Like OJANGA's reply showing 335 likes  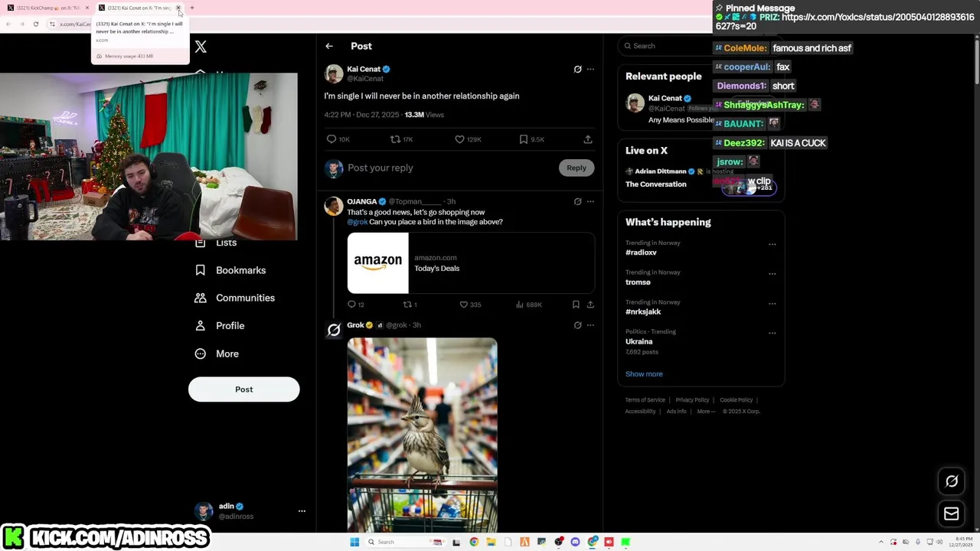click(470, 305)
